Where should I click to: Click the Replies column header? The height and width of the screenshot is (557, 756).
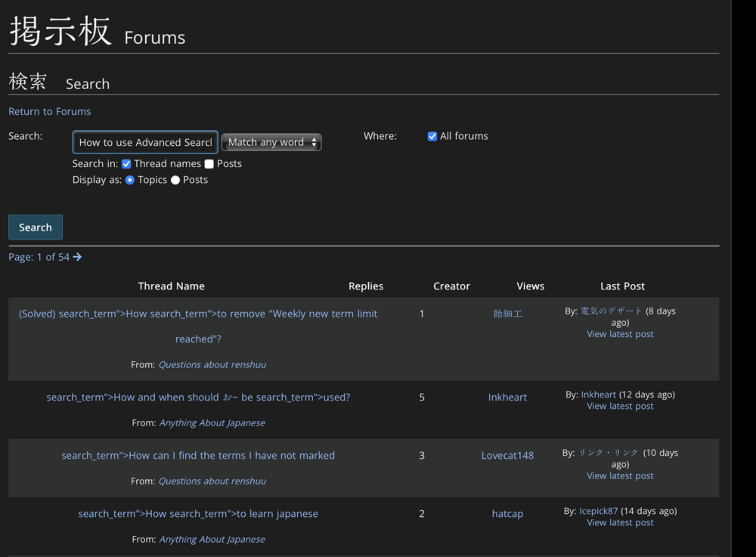(x=366, y=286)
